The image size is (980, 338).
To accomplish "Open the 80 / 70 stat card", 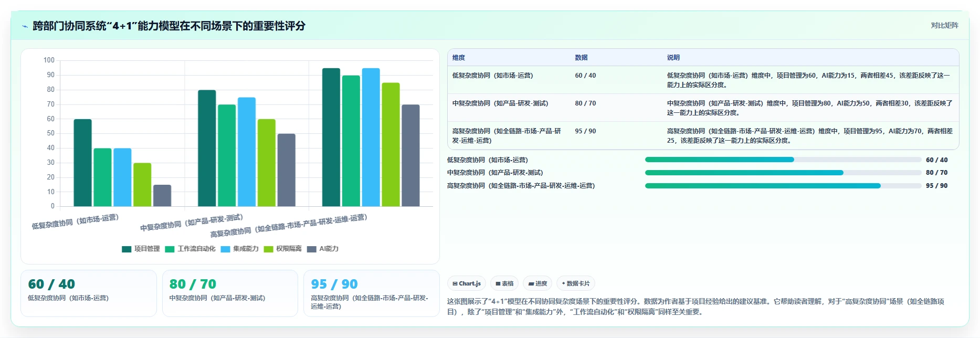I will (x=230, y=293).
